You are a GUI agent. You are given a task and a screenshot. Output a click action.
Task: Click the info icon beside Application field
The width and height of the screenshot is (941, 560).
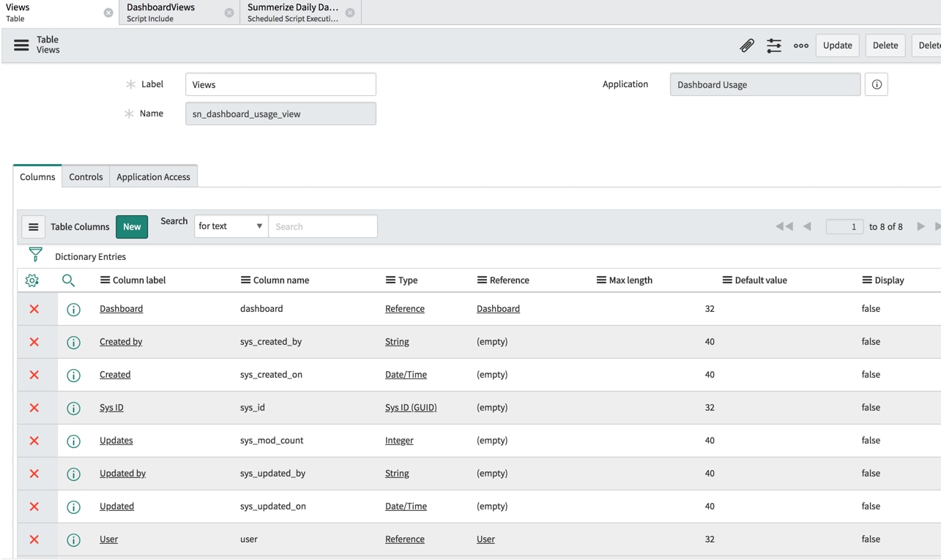click(877, 83)
